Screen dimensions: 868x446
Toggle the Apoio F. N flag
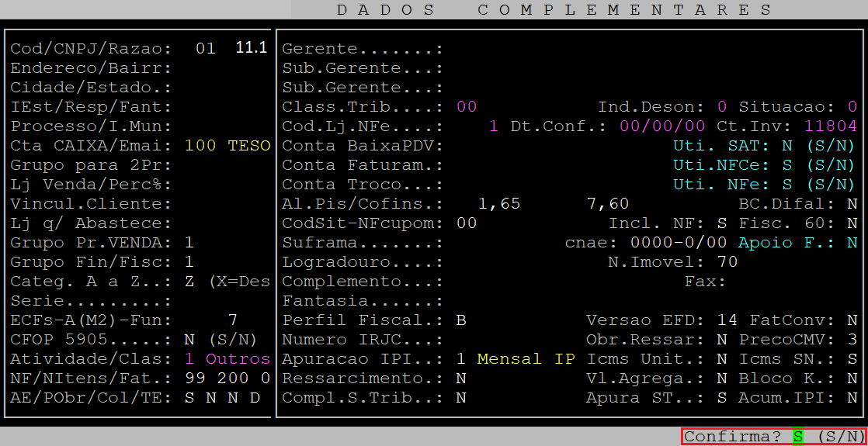852,243
